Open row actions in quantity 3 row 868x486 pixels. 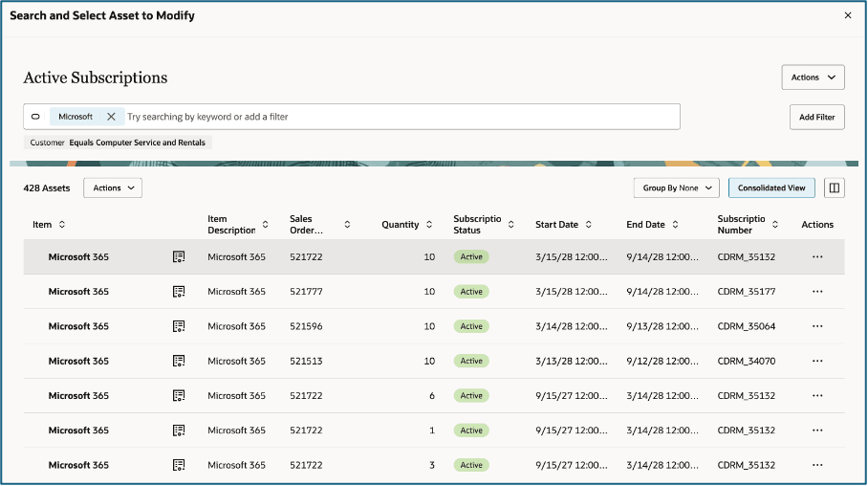point(817,465)
